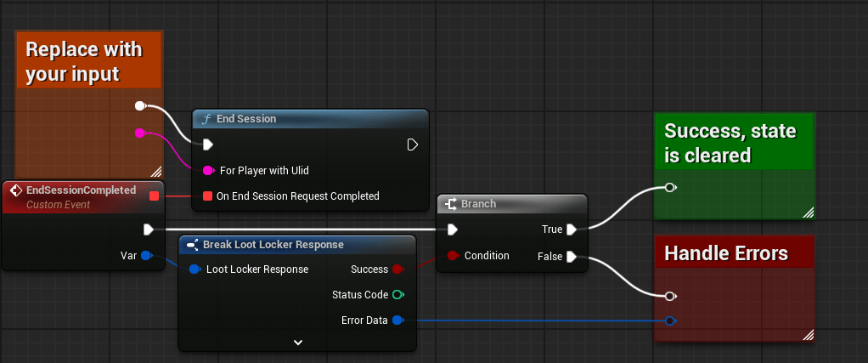Click On End Session Request Completed delegate pin

coord(207,196)
